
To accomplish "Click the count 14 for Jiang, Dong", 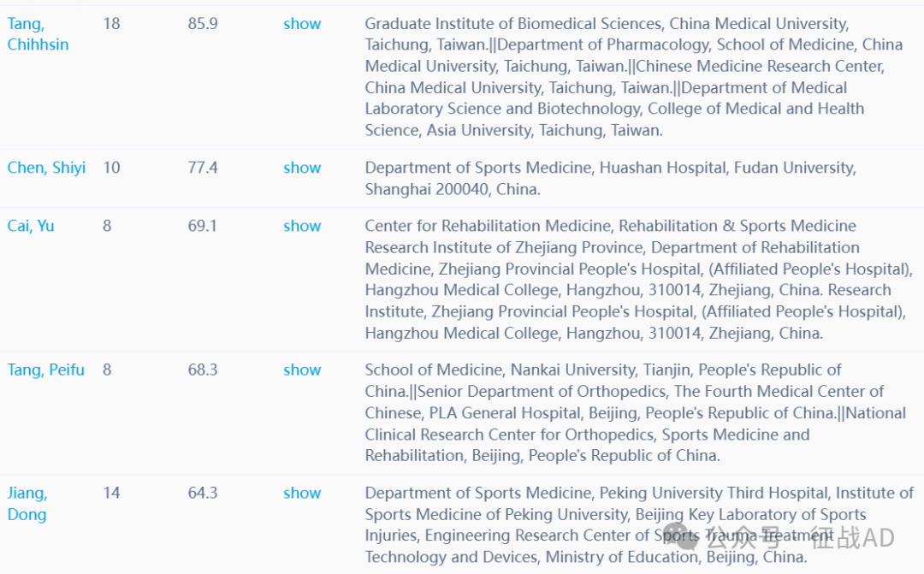I will pos(111,494).
